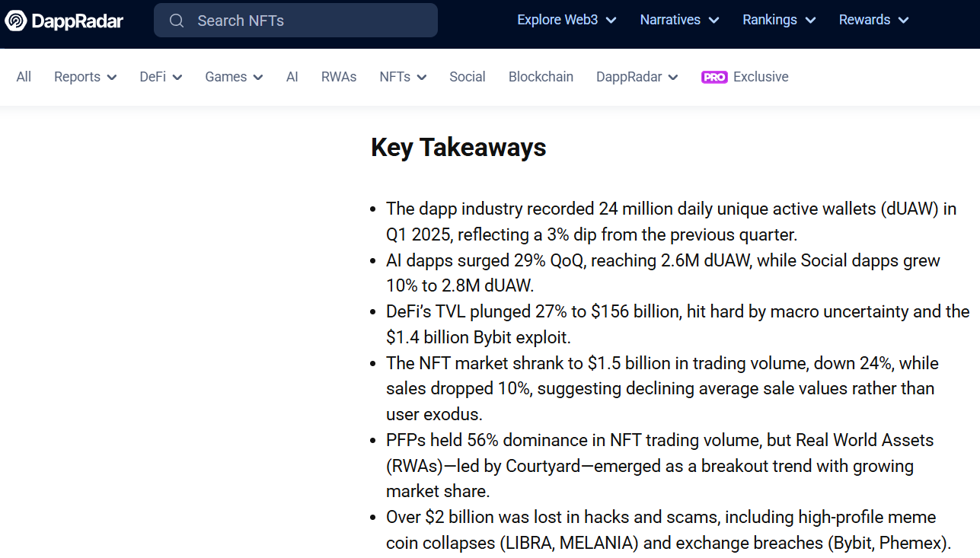This screenshot has height=558, width=980.
Task: Click the search magnifier icon
Action: coord(177,21)
